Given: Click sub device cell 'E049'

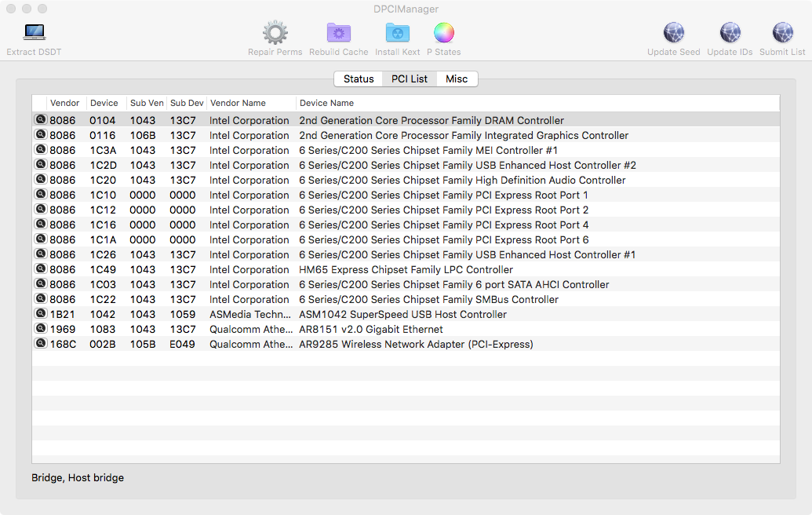Looking at the screenshot, I should tap(182, 345).
